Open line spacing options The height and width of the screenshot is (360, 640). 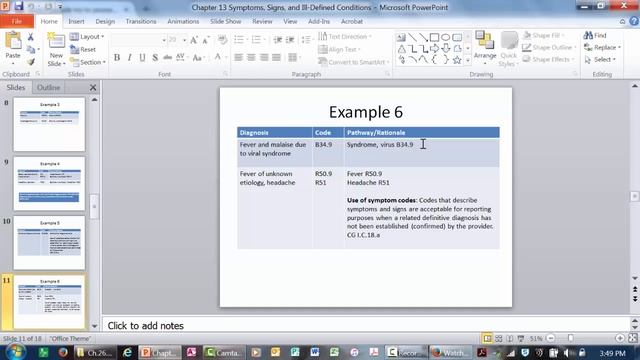point(306,40)
